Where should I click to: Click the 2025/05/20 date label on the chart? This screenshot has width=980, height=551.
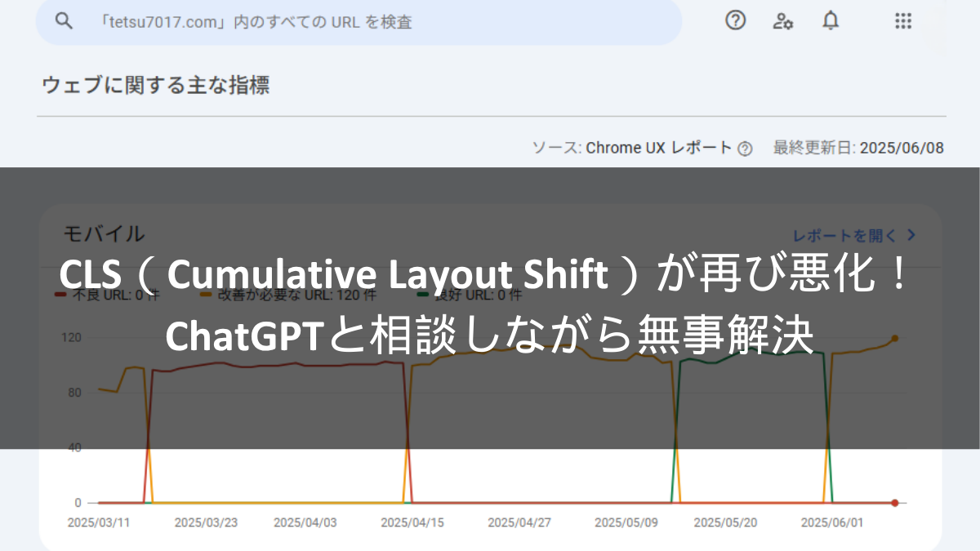click(726, 522)
